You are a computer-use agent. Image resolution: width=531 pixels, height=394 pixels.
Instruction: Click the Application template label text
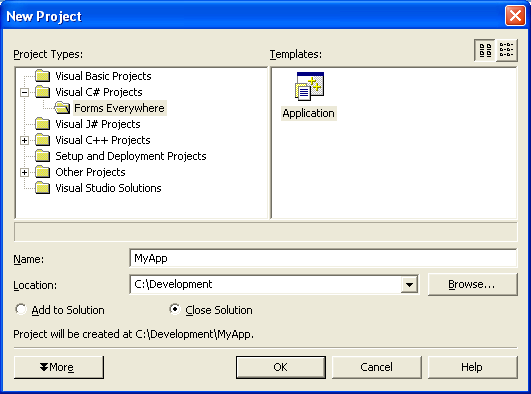[x=309, y=113]
